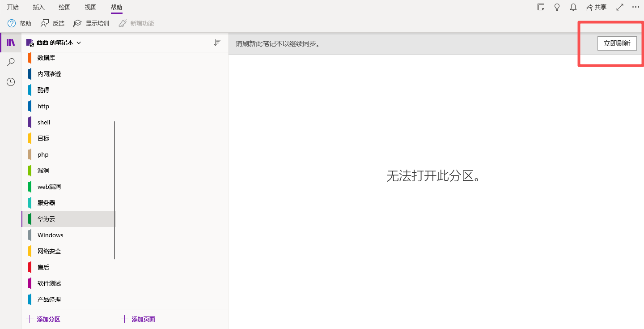Open the 网络安全 section

(68, 251)
